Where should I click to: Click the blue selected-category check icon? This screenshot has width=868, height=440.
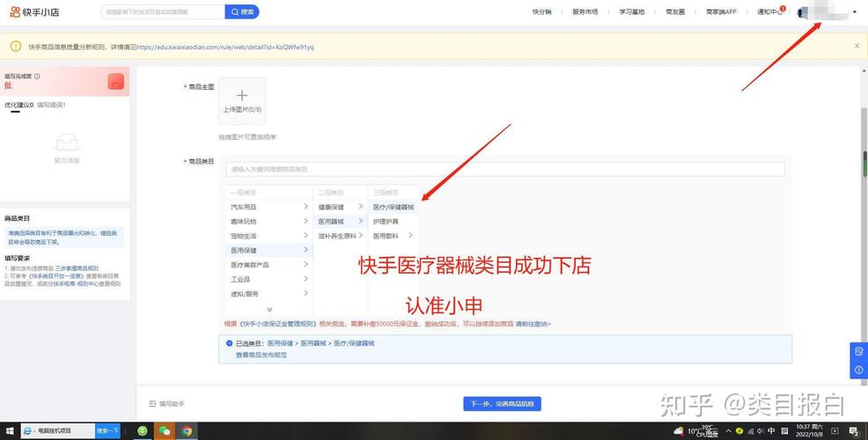[x=229, y=343]
